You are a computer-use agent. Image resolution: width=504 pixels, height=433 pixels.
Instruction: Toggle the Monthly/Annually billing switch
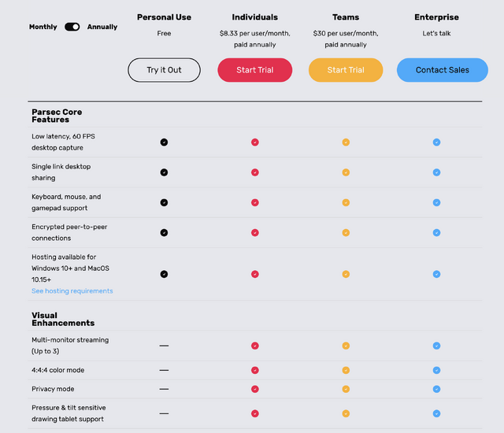pyautogui.click(x=72, y=27)
